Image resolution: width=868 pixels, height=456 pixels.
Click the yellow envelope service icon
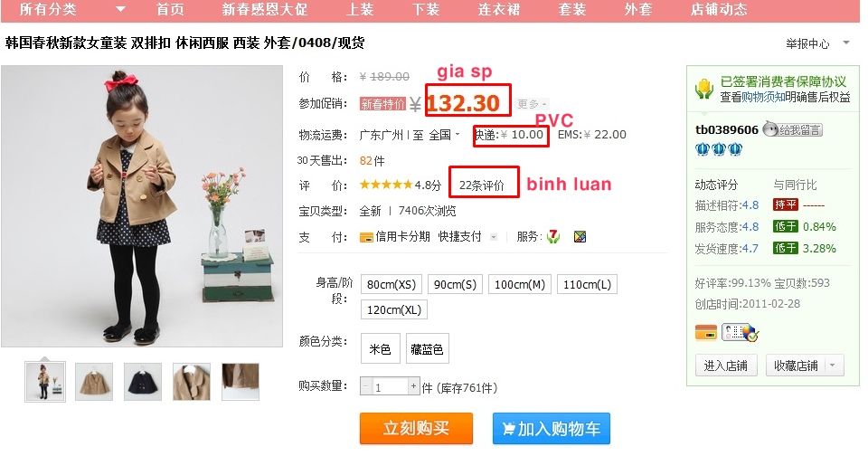[x=580, y=236]
